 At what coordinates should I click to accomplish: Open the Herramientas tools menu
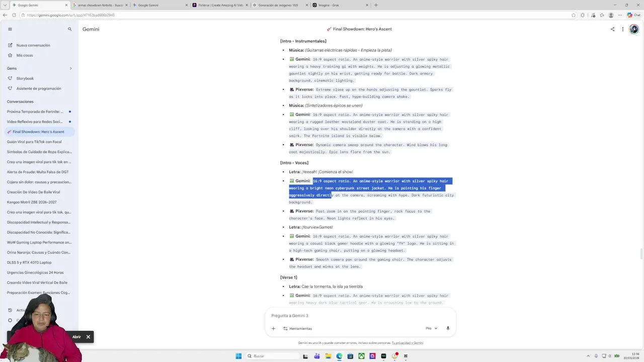pos(297,328)
